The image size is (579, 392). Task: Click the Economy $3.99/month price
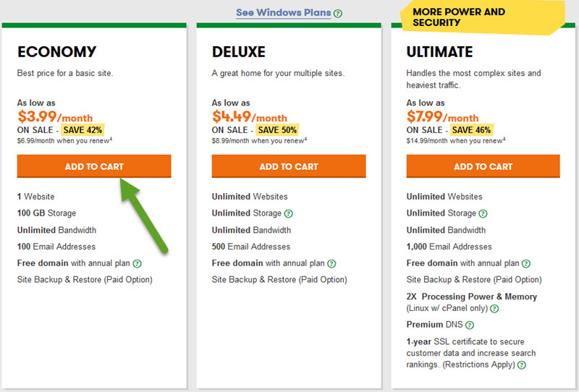click(55, 116)
